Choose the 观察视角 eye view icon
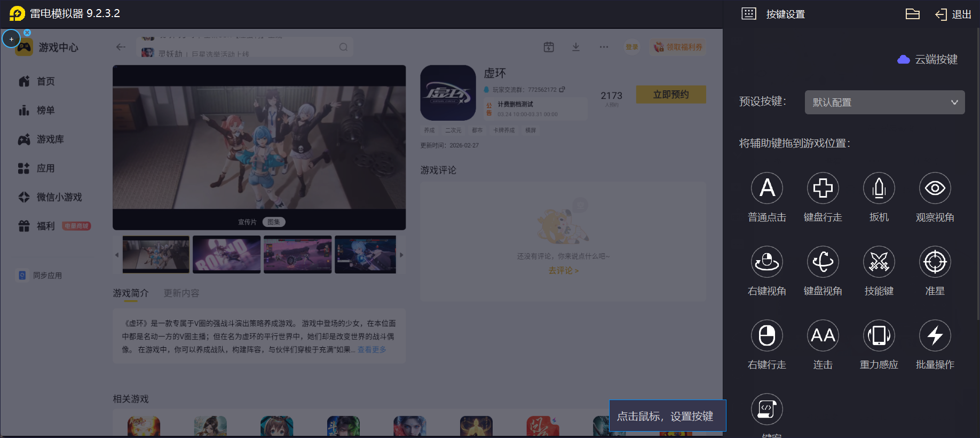 pyautogui.click(x=935, y=188)
